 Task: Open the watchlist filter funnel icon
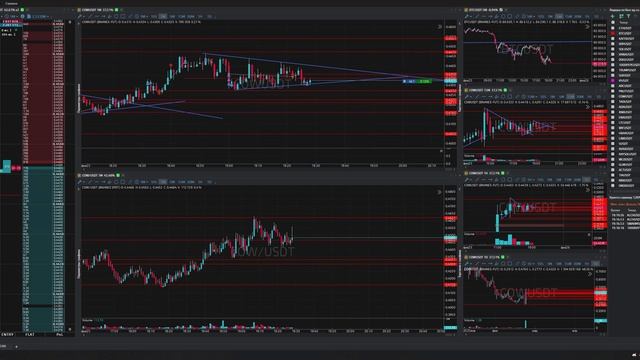629,16
